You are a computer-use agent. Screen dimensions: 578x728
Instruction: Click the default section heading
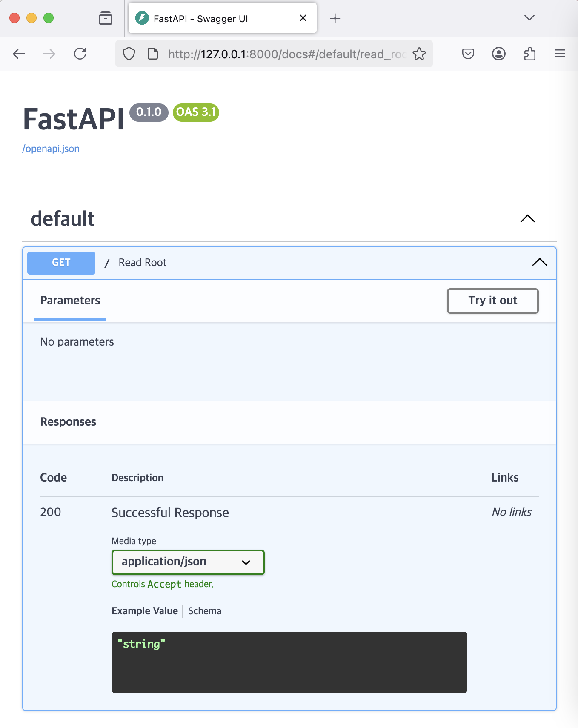63,219
